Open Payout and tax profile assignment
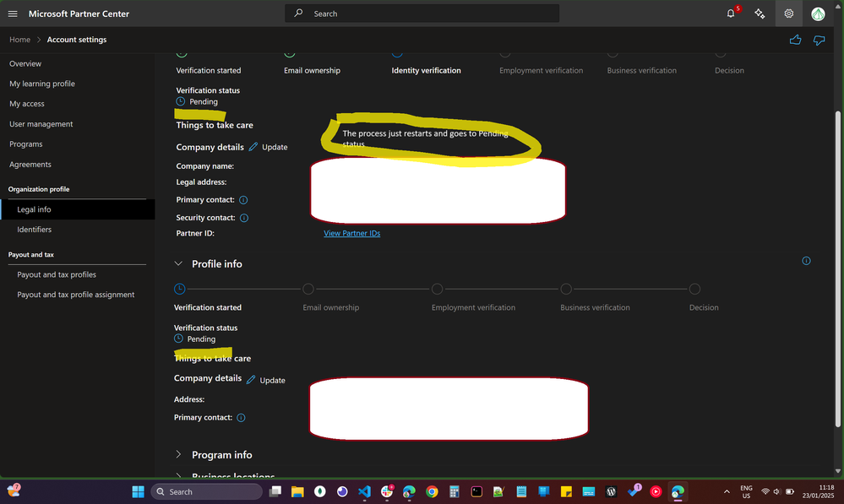The height and width of the screenshot is (504, 844). pyautogui.click(x=76, y=295)
